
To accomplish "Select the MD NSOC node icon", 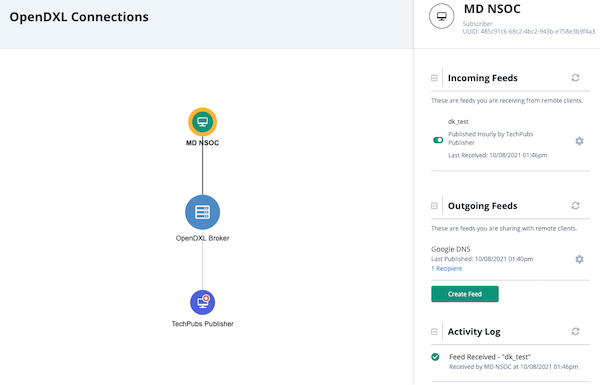I will 202,122.
